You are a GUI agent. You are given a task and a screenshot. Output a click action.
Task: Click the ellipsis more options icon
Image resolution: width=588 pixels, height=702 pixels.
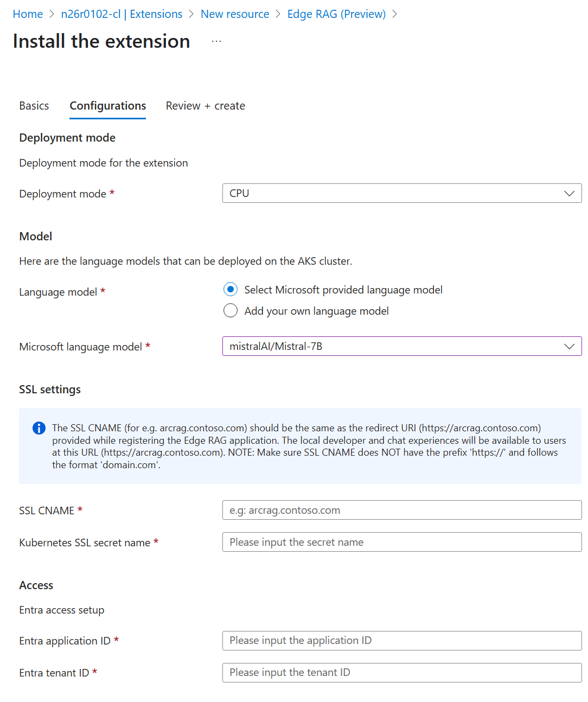point(216,41)
